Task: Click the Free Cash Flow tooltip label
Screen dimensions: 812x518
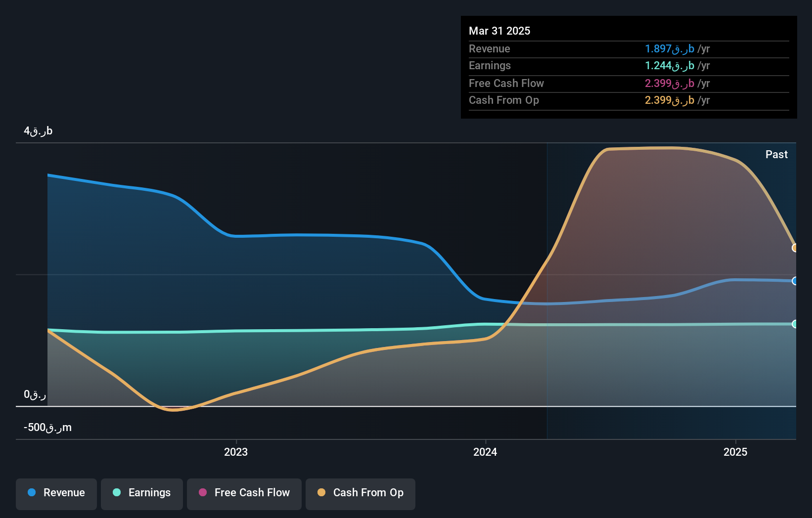Action: point(506,83)
